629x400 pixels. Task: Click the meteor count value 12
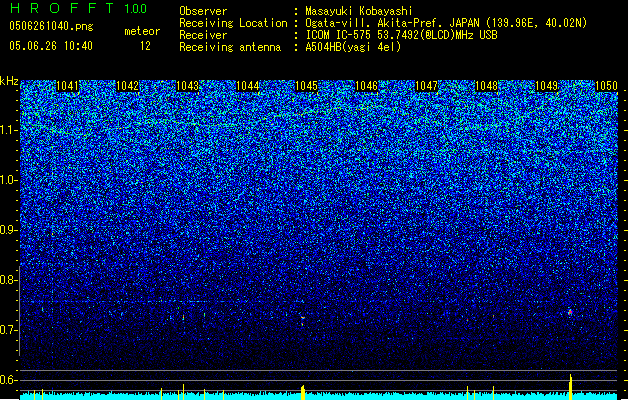(145, 46)
